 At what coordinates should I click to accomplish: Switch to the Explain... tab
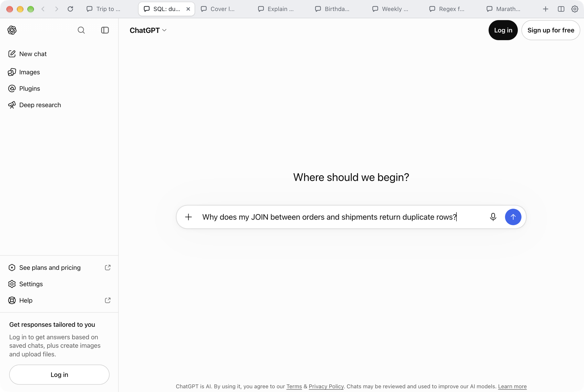click(x=280, y=9)
